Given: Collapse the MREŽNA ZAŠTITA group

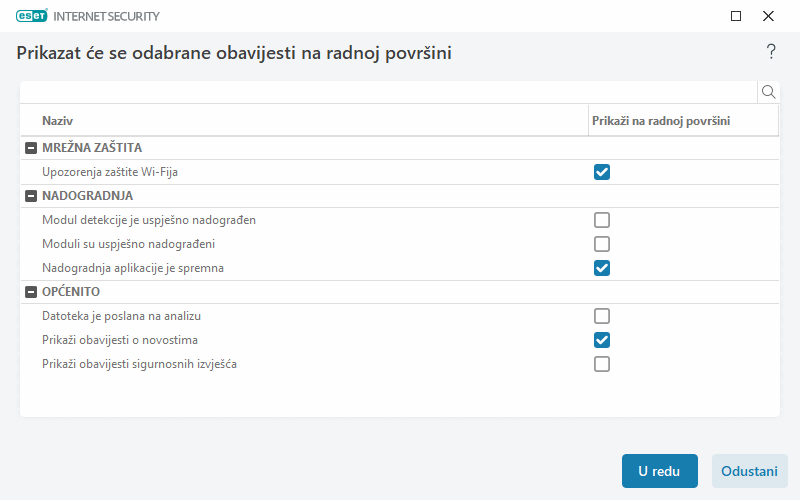Looking at the screenshot, I should pos(31,148).
